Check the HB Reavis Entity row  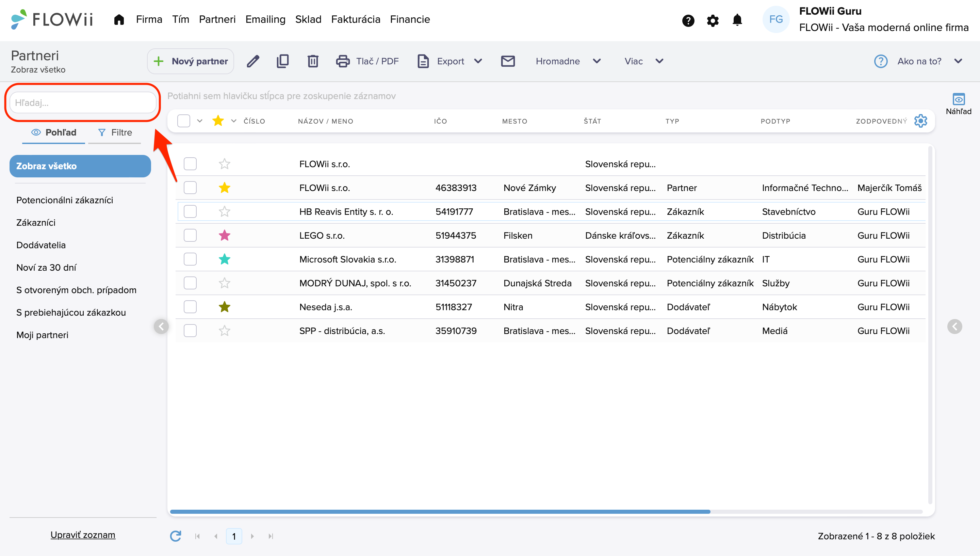190,211
